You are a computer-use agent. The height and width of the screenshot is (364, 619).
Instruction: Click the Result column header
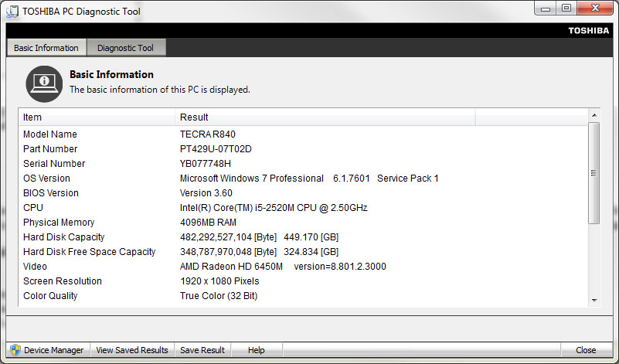pyautogui.click(x=325, y=117)
